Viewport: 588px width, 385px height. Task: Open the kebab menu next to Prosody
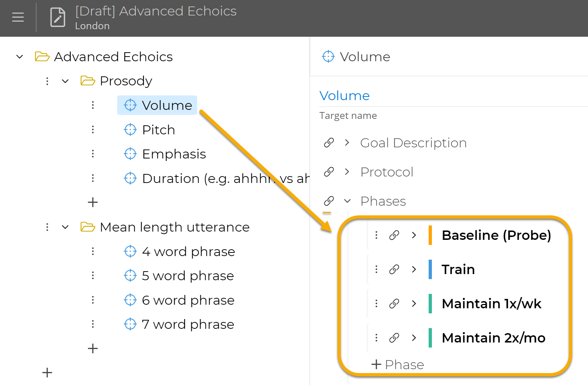pos(47,81)
